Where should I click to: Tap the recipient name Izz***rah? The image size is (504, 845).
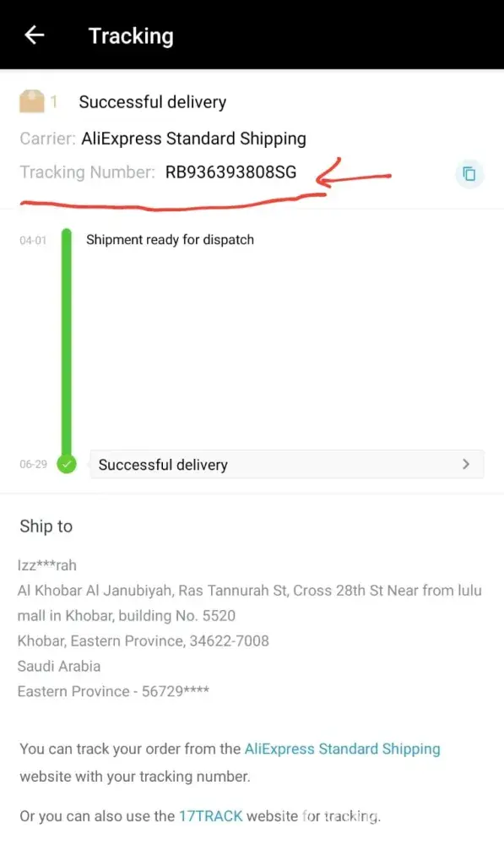pos(46,564)
